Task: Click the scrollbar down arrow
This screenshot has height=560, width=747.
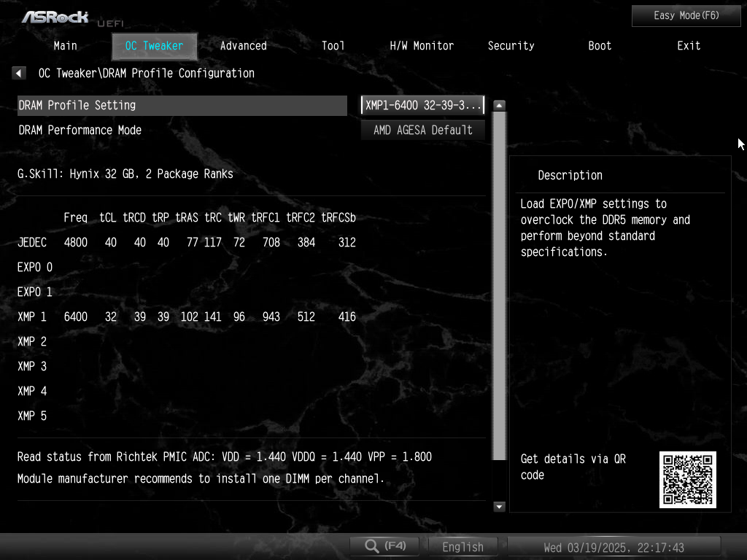Action: tap(499, 506)
